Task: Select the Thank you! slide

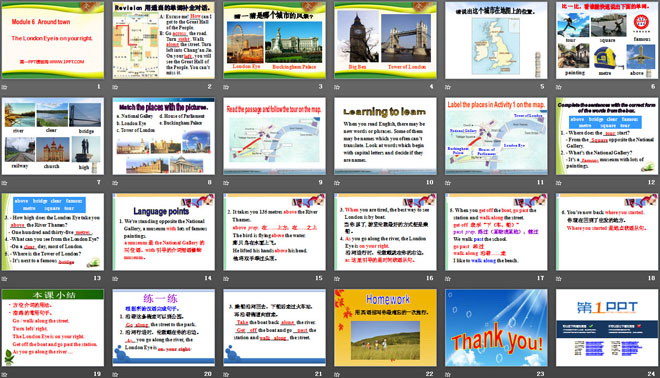Action: coord(496,327)
